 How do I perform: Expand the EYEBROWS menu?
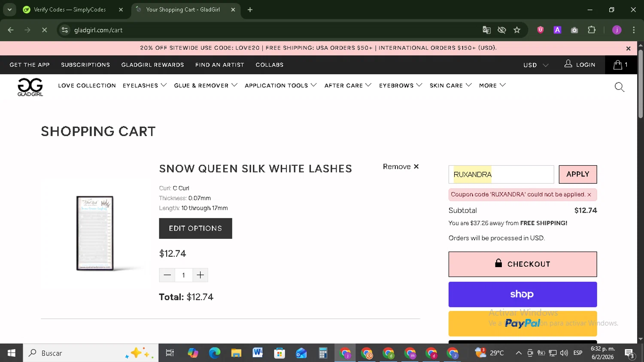pos(401,85)
